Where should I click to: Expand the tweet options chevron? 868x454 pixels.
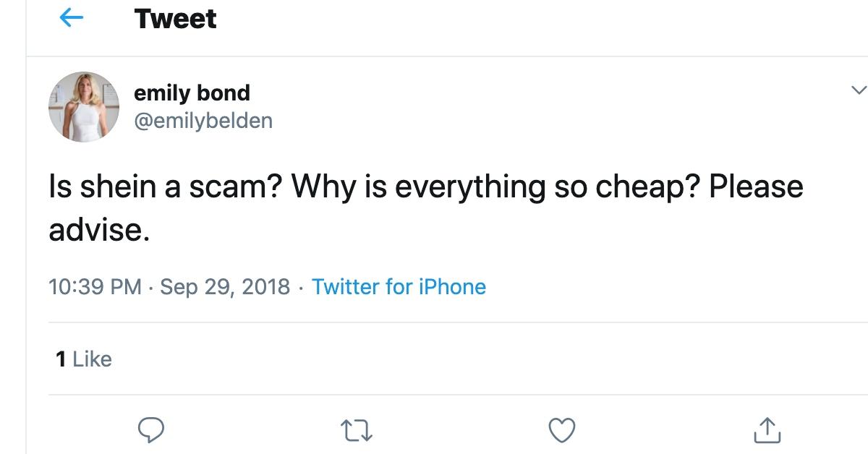click(x=859, y=90)
